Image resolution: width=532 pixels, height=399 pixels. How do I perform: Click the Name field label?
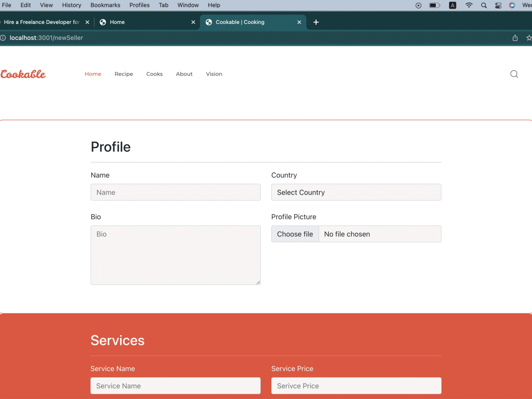pos(100,175)
